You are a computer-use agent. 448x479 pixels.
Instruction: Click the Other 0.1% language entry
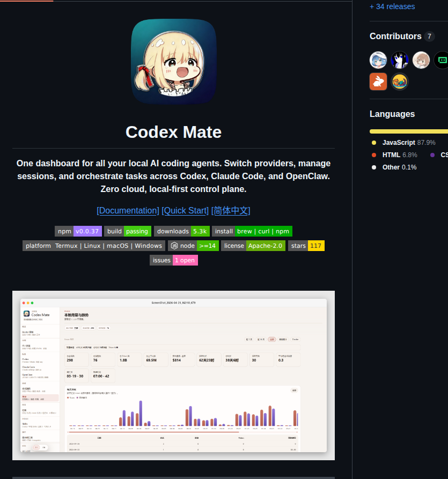(394, 167)
